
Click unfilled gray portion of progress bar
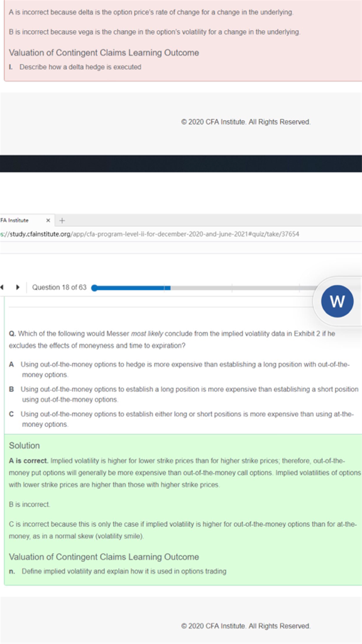click(x=242, y=288)
